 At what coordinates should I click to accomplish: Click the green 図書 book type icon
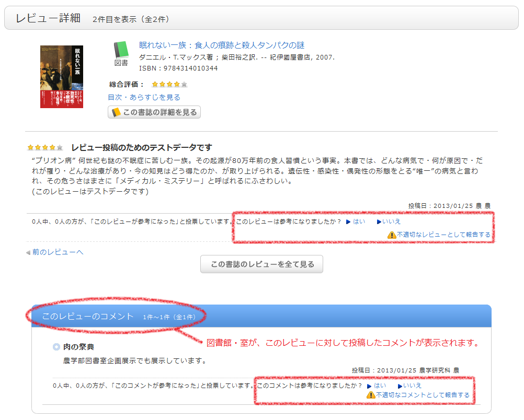click(121, 53)
